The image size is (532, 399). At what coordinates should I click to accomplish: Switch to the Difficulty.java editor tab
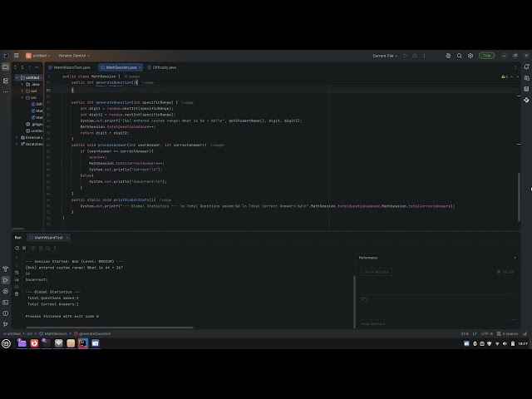pos(162,67)
